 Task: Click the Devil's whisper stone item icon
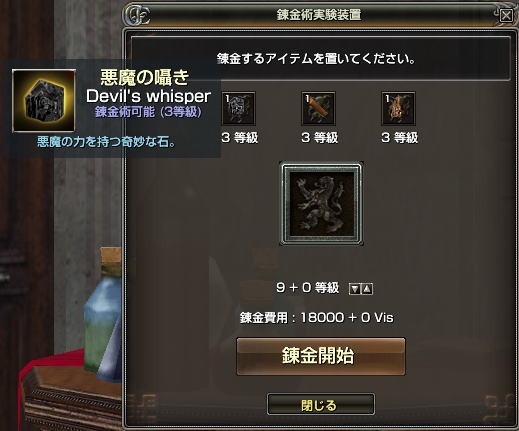click(44, 101)
